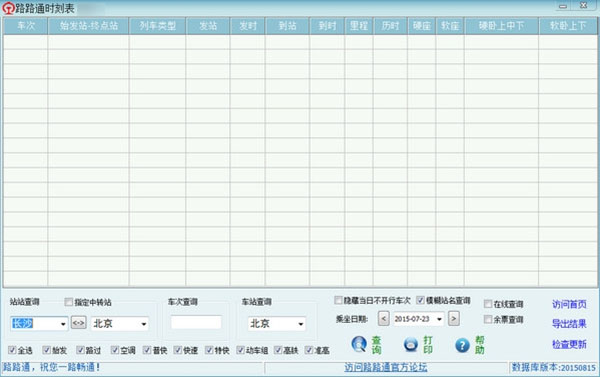Click the 查询 search magnifier icon
Viewport: 600px width, 377px height.
click(359, 344)
